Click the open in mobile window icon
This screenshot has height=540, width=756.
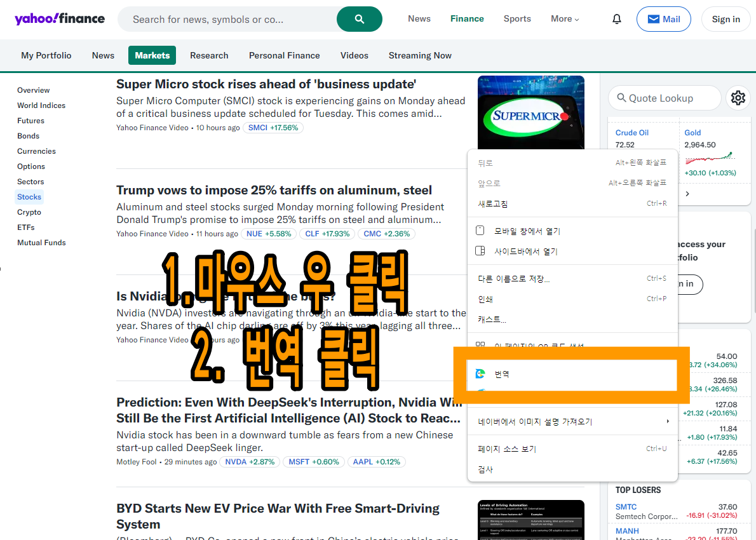pos(480,231)
